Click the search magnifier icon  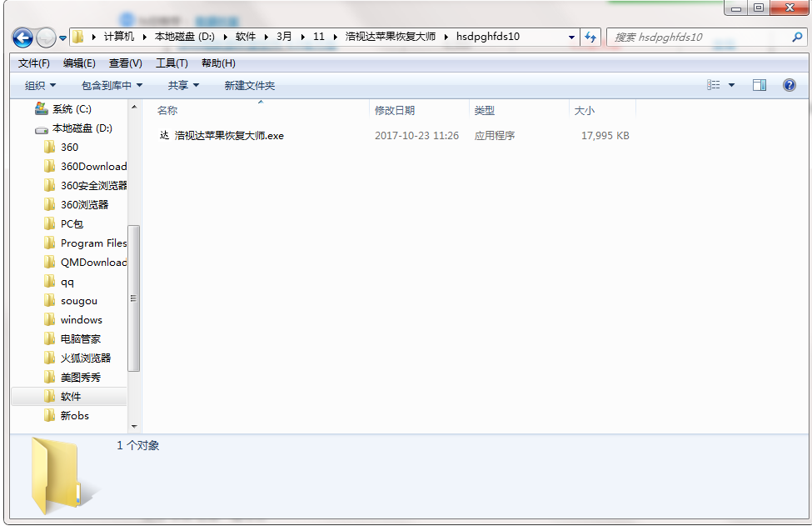pos(797,37)
